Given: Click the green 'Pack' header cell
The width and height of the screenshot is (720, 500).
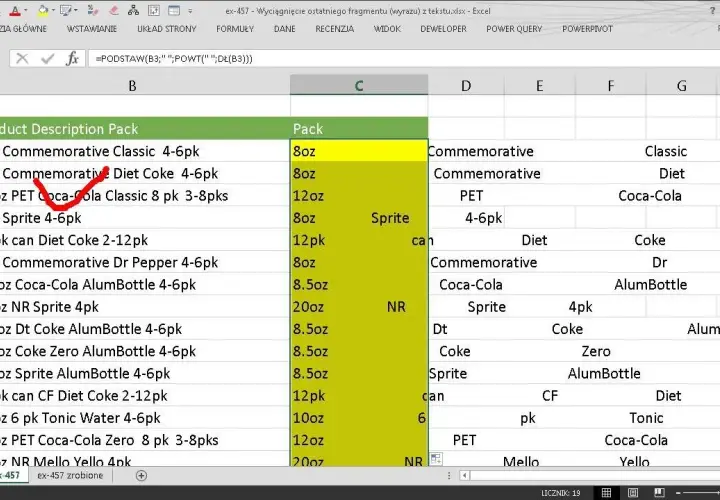Looking at the screenshot, I should 359,129.
